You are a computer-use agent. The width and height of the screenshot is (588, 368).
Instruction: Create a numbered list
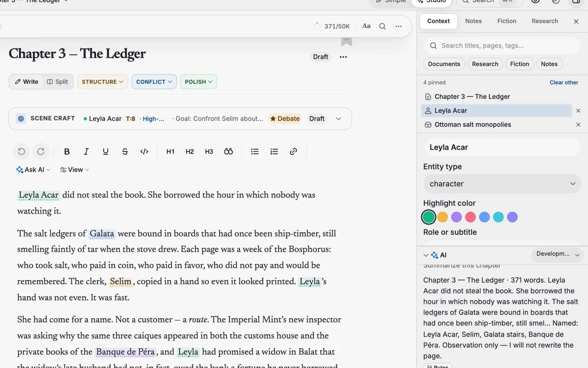(274, 151)
